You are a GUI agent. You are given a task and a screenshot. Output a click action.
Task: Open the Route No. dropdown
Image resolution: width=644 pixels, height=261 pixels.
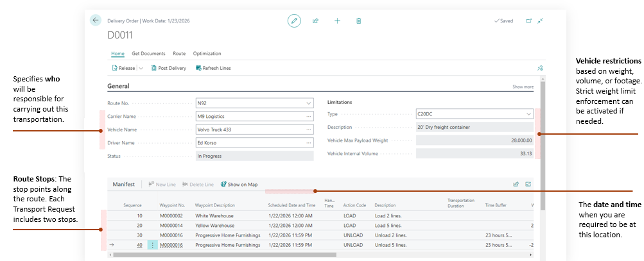pyautogui.click(x=309, y=103)
